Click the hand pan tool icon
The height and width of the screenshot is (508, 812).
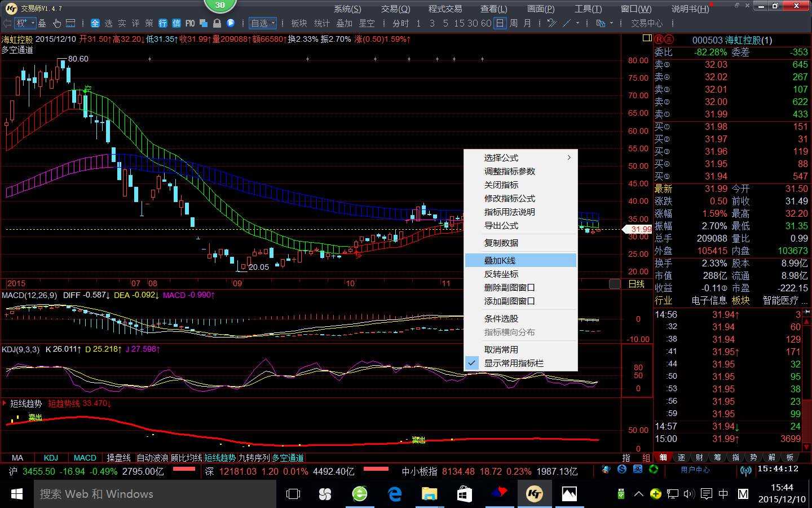pyautogui.click(x=57, y=23)
